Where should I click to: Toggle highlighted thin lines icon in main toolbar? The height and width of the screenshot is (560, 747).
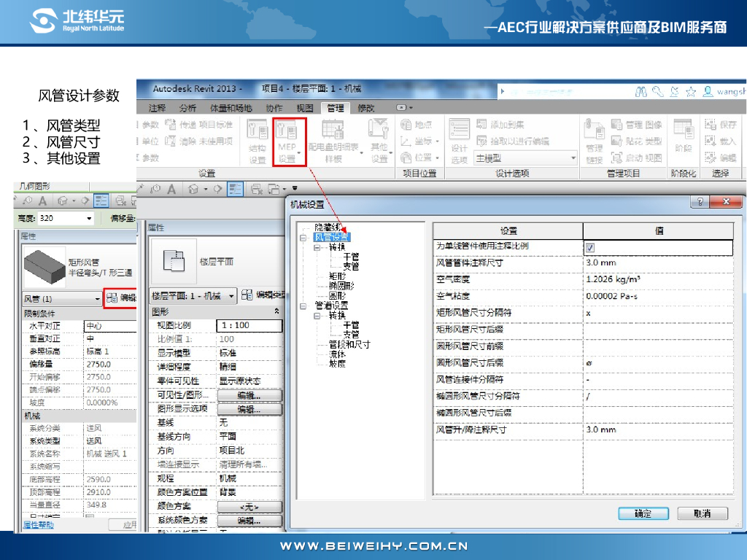click(235, 189)
